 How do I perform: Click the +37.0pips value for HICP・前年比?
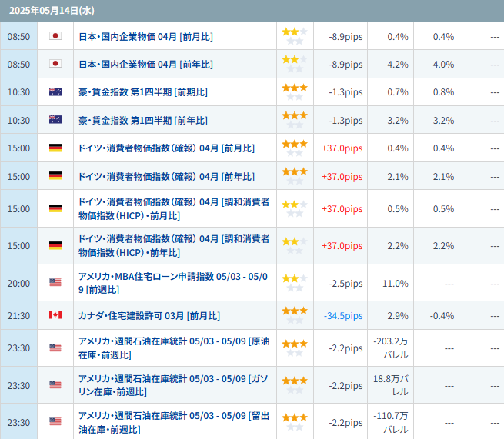coord(342,246)
